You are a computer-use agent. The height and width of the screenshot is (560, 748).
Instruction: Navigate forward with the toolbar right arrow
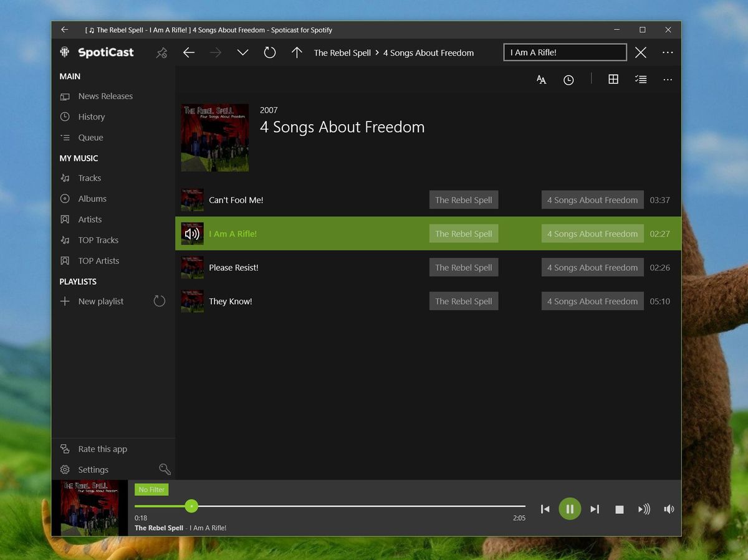(x=216, y=53)
